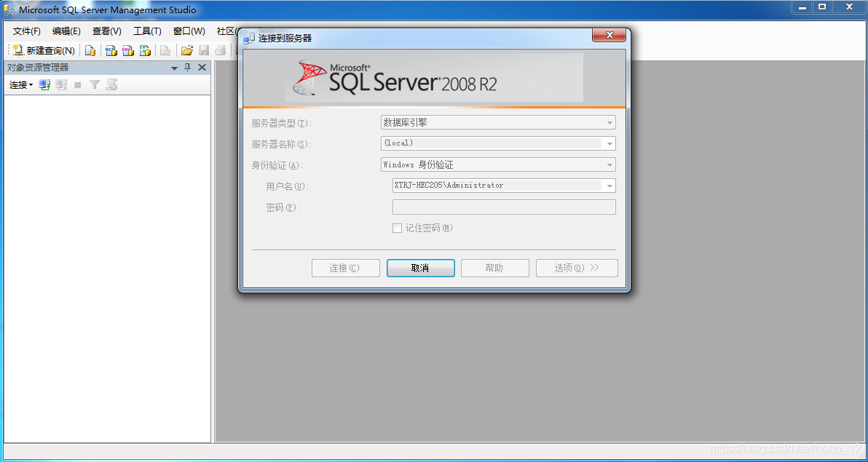This screenshot has width=868, height=462.
Task: Click the DMX query icon
Action: click(128, 50)
